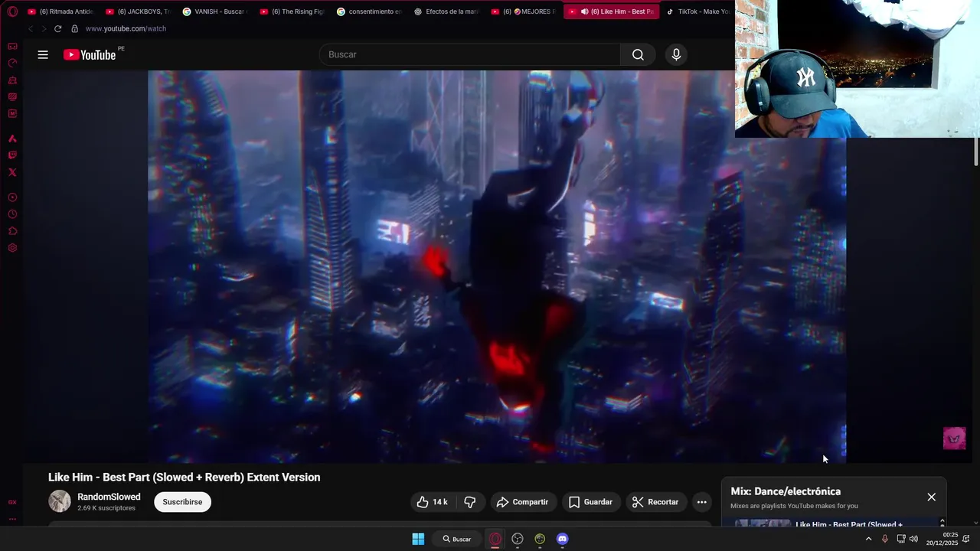Open the Opera GX main menu logo
This screenshot has width=980, height=551.
pos(12,11)
